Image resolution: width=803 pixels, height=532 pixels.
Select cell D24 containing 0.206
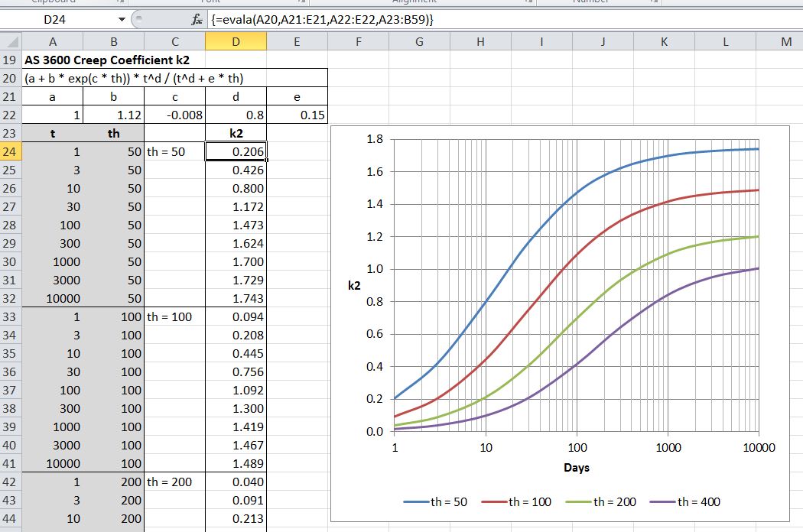[236, 152]
